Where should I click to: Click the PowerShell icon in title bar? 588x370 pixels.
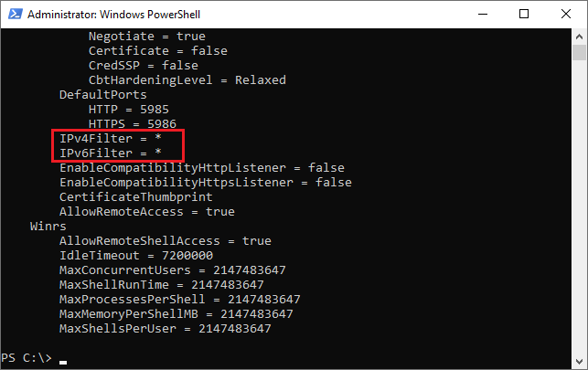[16, 15]
